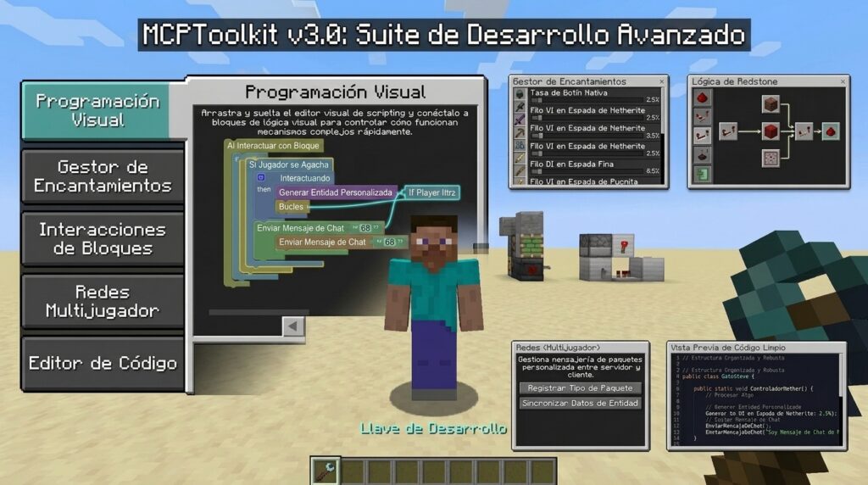Toggle the blue checkbox beside Interactuando
The width and height of the screenshot is (868, 485).
261,178
